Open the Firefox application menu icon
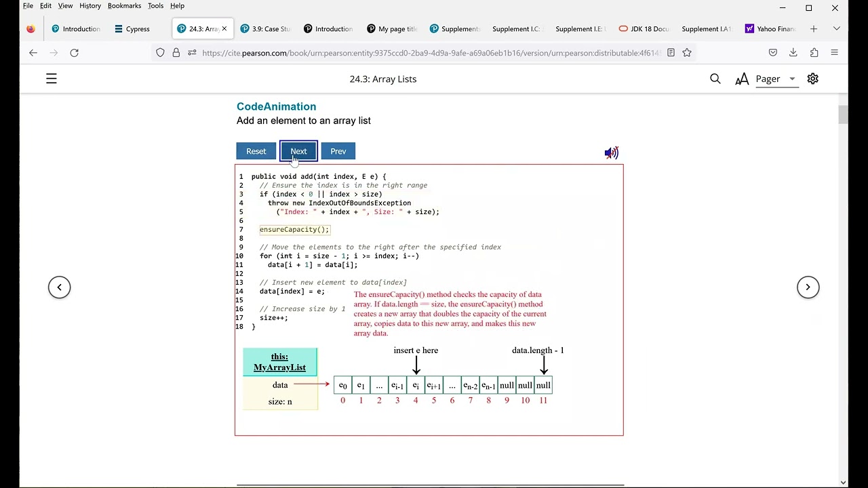Viewport: 868px width, 488px height. pos(835,53)
